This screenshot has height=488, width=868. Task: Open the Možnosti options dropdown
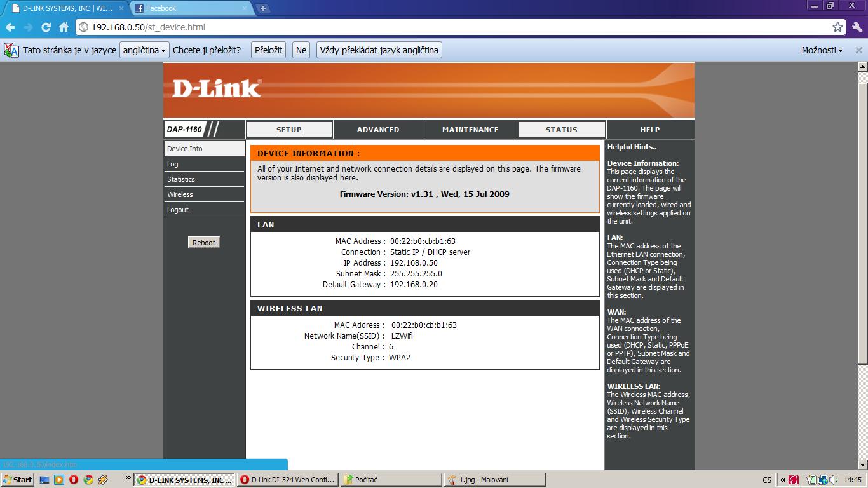[x=822, y=50]
